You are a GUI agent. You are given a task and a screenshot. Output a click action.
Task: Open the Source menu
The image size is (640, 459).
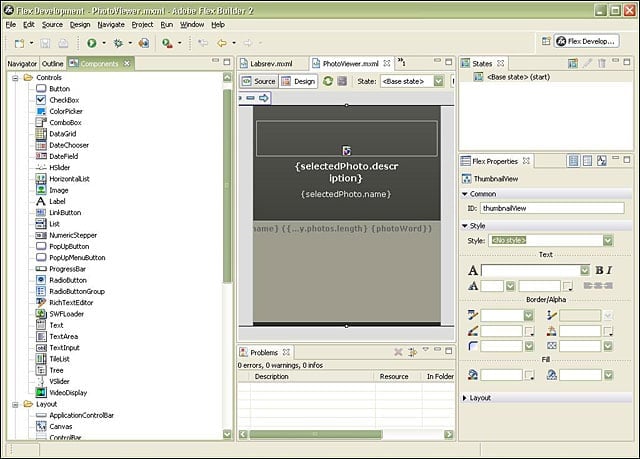click(x=52, y=24)
